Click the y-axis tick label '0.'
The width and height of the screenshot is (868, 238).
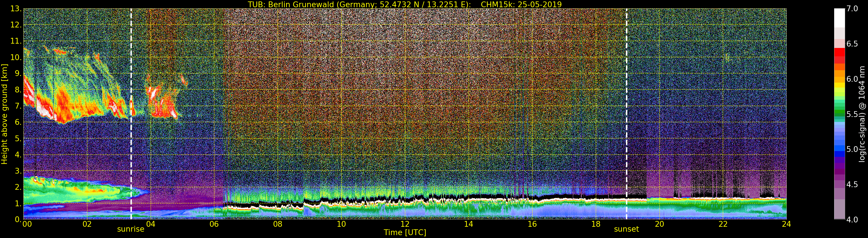[18, 219]
